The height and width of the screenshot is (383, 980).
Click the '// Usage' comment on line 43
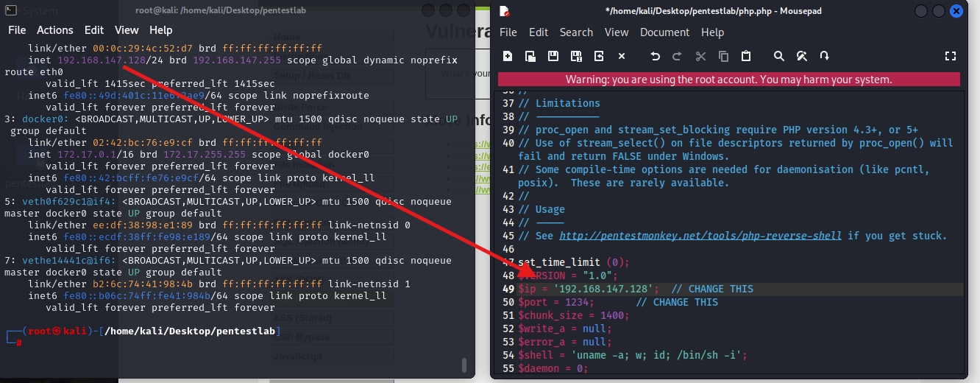[x=542, y=209]
